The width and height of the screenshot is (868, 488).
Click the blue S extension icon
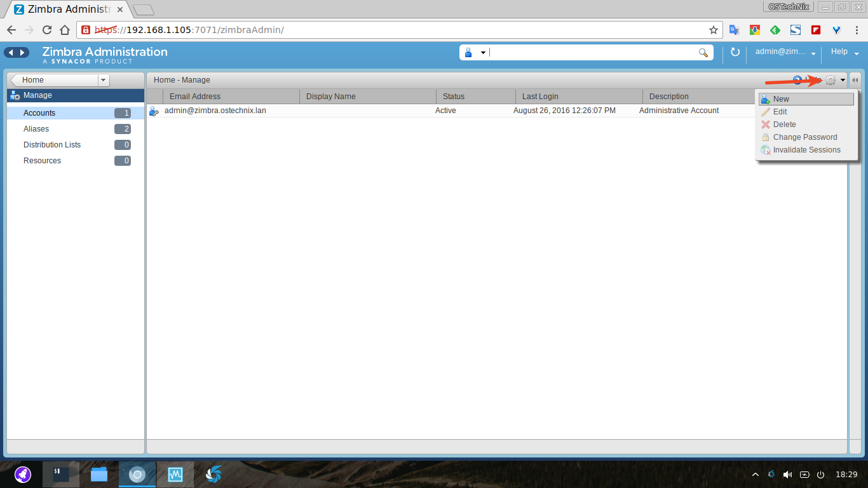[796, 30]
